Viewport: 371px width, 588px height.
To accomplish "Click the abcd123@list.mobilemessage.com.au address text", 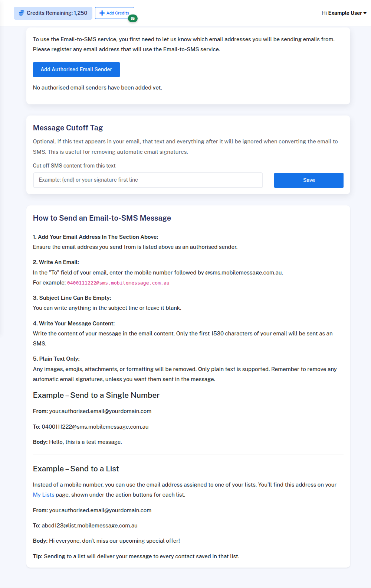I will click(89, 526).
